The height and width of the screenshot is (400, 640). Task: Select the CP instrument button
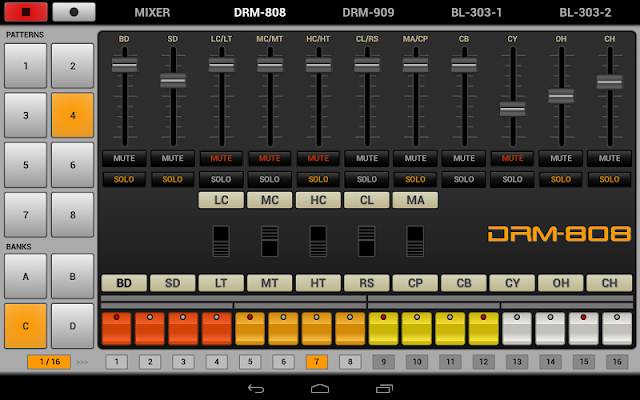[x=415, y=283]
